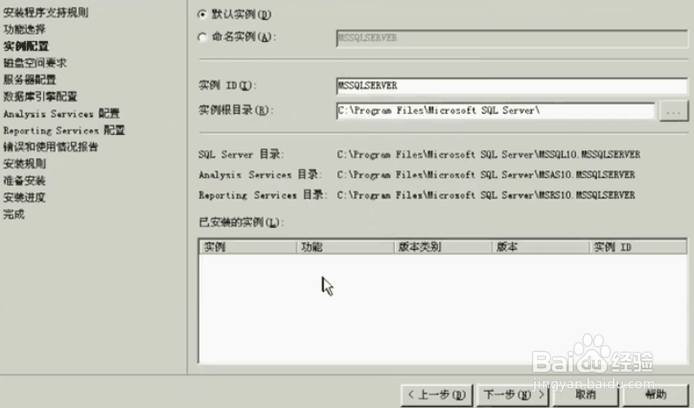Click the MSAS10.MSSQLSERVER directory path text
The height and width of the screenshot is (408, 694).
pyautogui.click(x=486, y=175)
